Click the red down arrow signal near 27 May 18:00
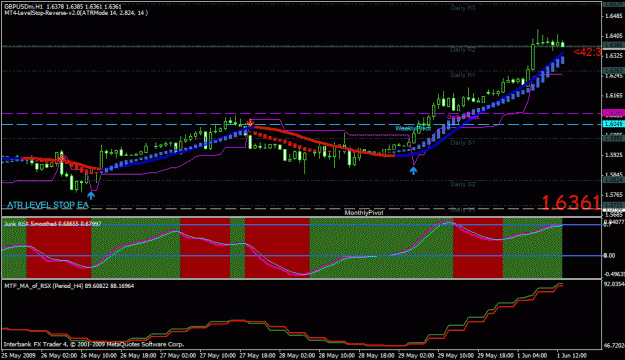The image size is (625, 360). 250,122
